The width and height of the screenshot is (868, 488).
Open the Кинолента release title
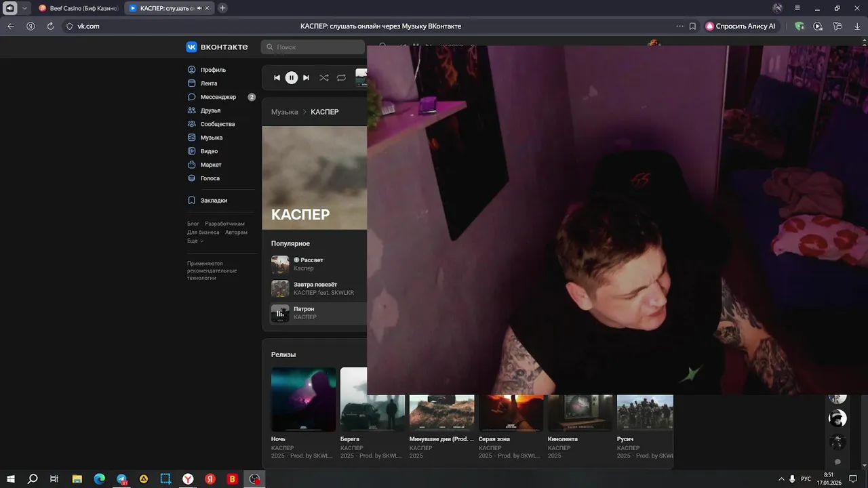tap(563, 439)
